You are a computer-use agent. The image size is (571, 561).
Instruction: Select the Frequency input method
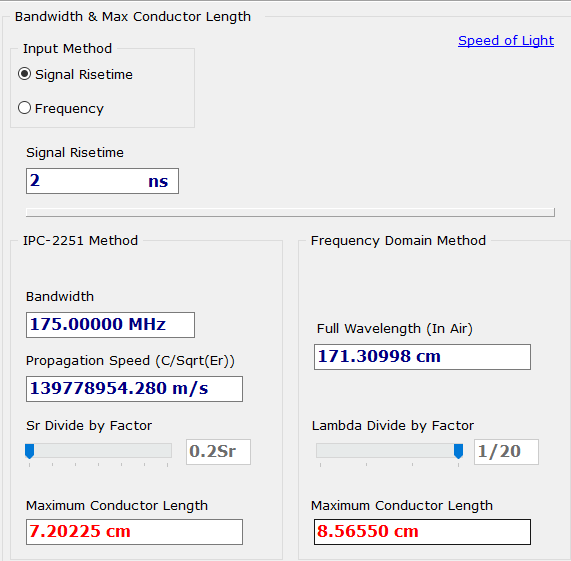(24, 108)
